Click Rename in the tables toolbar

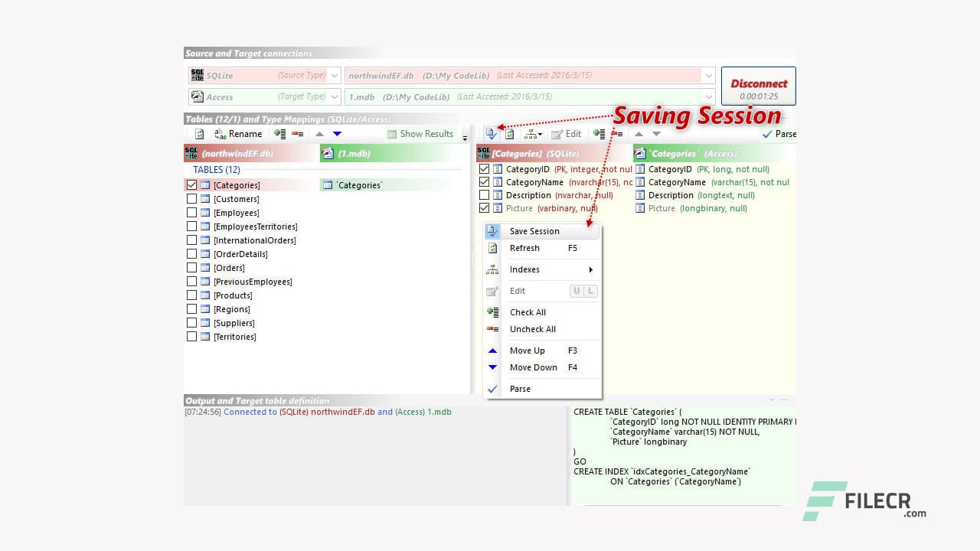point(238,134)
